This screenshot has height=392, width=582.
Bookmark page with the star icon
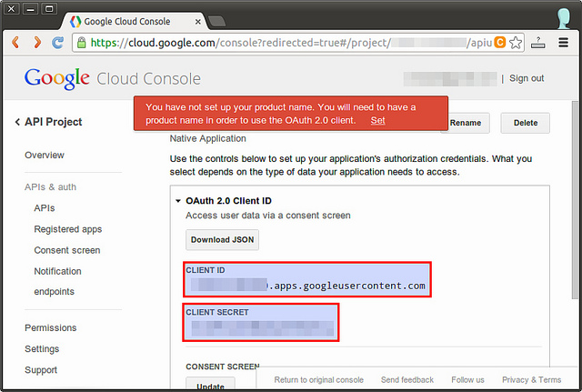[x=517, y=43]
